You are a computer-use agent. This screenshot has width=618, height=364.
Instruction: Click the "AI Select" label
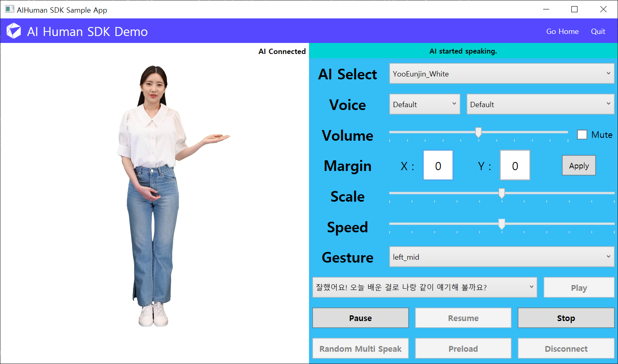[347, 74]
